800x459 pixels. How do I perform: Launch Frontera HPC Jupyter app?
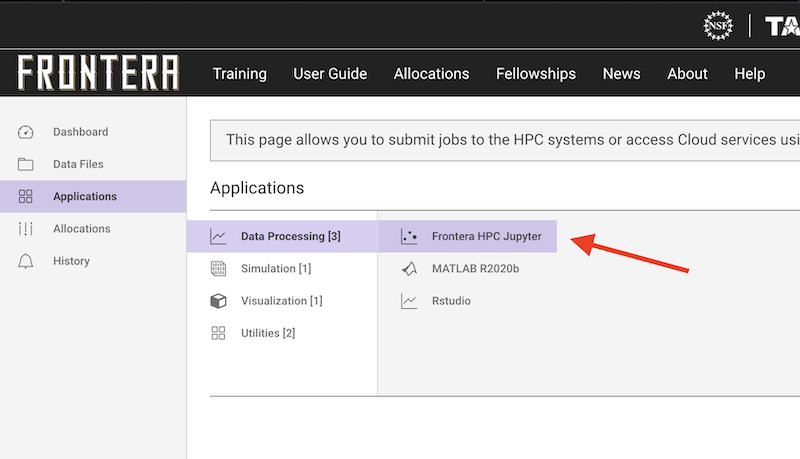click(467, 237)
